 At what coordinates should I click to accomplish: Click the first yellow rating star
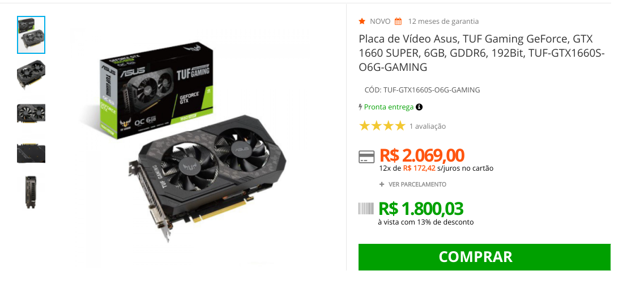(364, 126)
